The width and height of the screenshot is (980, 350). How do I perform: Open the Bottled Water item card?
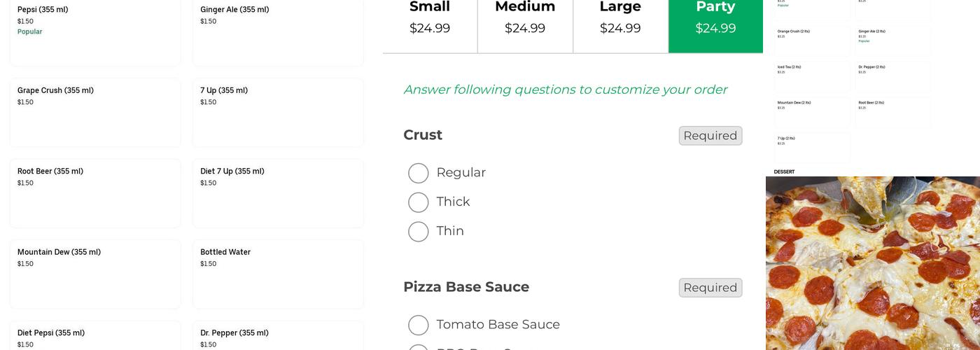(x=278, y=274)
